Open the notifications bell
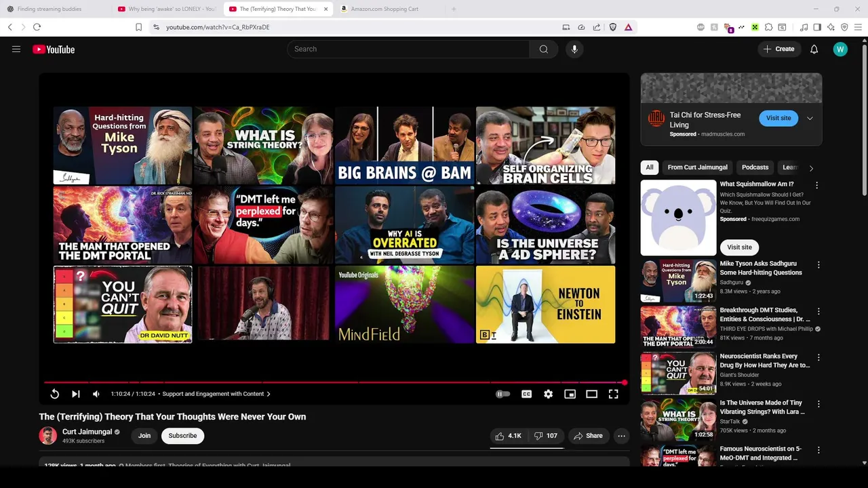 [814, 49]
